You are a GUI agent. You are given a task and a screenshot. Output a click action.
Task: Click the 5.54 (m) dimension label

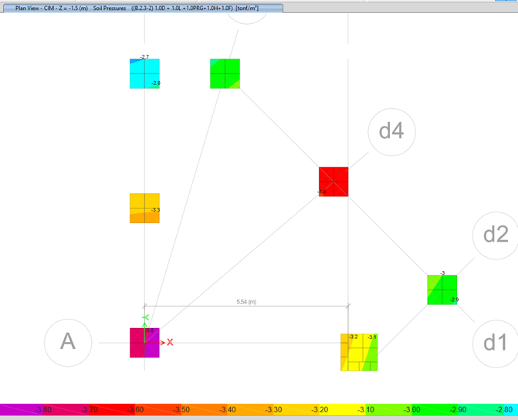pyautogui.click(x=246, y=302)
